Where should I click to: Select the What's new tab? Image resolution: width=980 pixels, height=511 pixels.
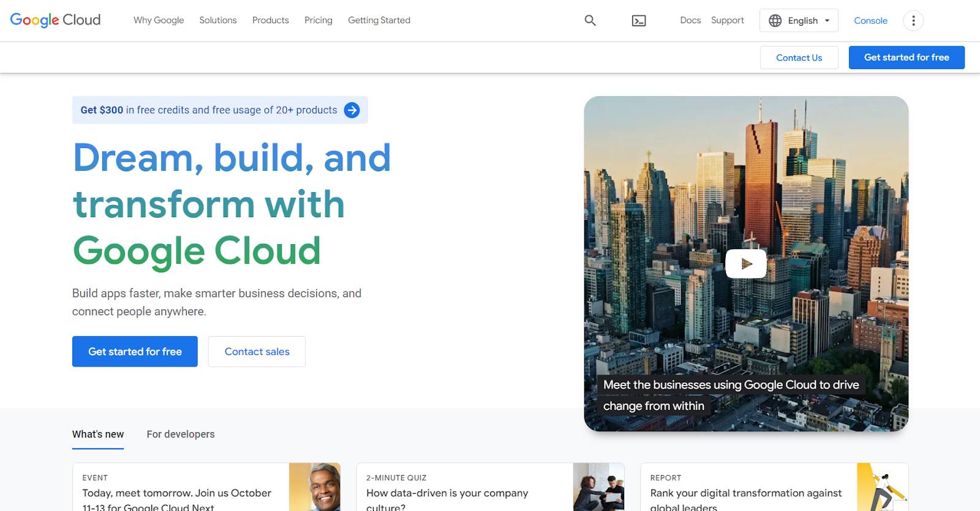coord(98,434)
